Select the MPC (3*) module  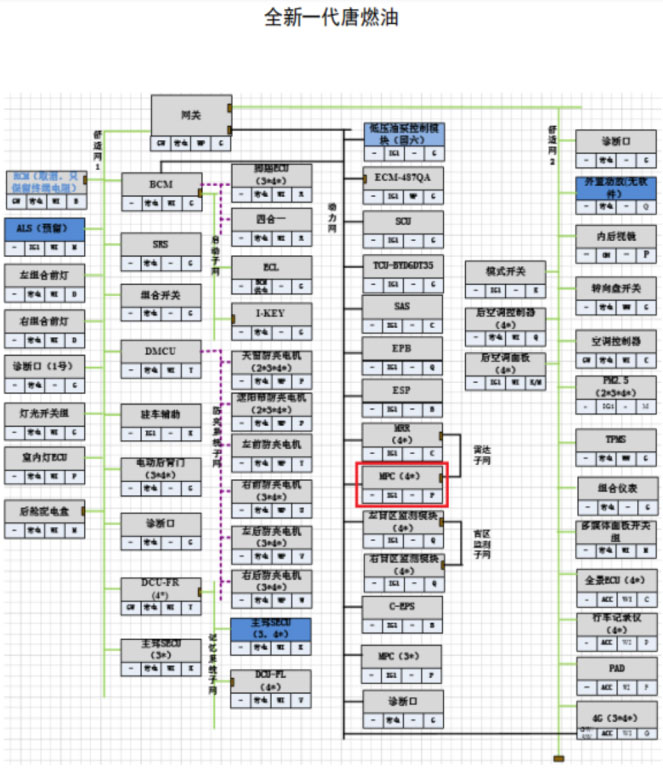pyautogui.click(x=401, y=664)
